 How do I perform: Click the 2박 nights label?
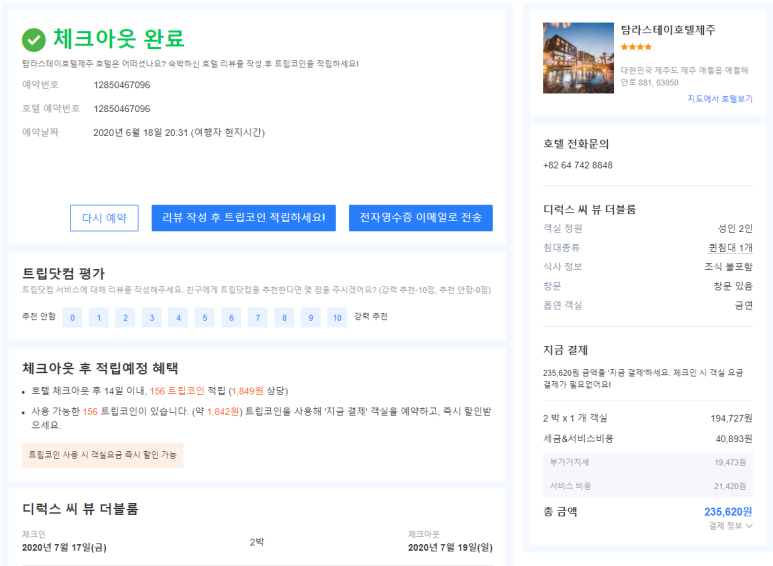click(x=257, y=542)
